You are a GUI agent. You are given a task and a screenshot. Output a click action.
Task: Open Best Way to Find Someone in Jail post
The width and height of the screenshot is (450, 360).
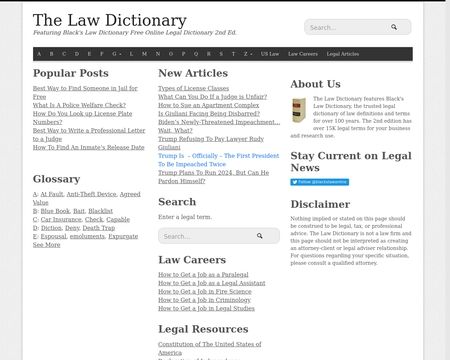coord(85,92)
